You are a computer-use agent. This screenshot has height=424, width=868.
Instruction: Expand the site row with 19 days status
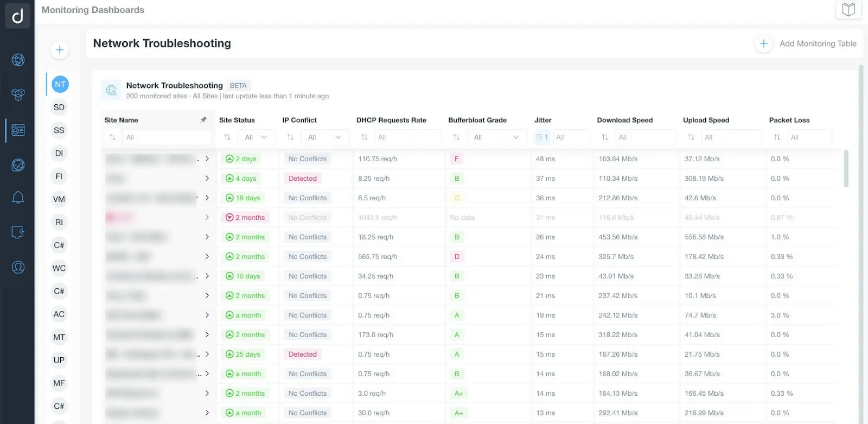tap(207, 198)
